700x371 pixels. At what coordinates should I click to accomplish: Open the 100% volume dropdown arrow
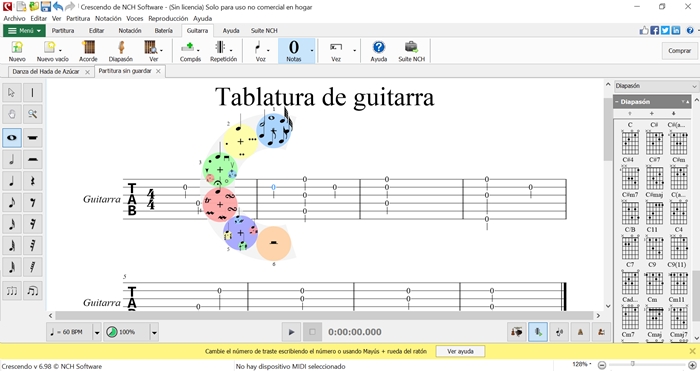[x=154, y=332]
